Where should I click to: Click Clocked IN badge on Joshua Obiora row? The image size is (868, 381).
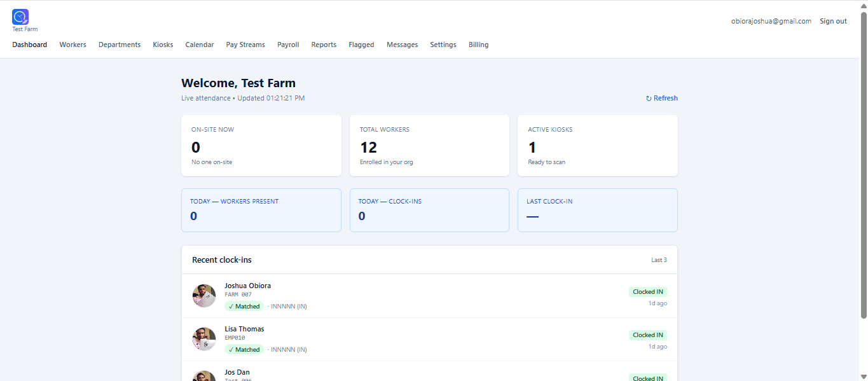[x=648, y=291]
